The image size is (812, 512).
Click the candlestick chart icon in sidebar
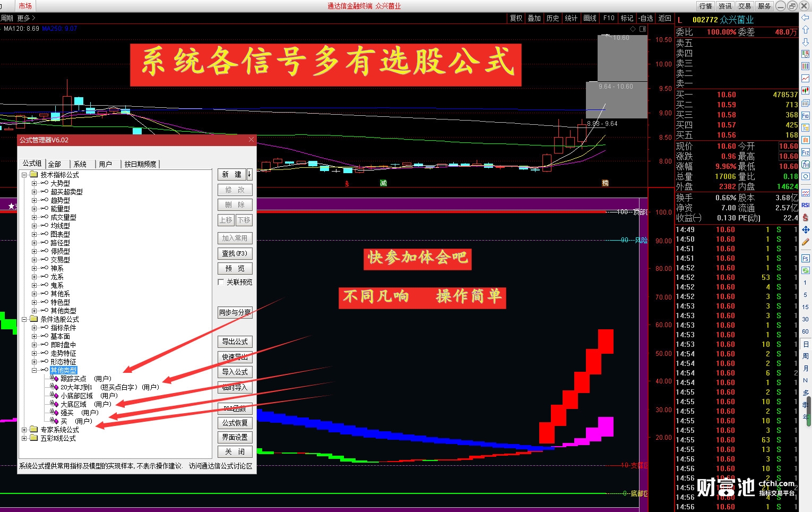pyautogui.click(x=805, y=90)
